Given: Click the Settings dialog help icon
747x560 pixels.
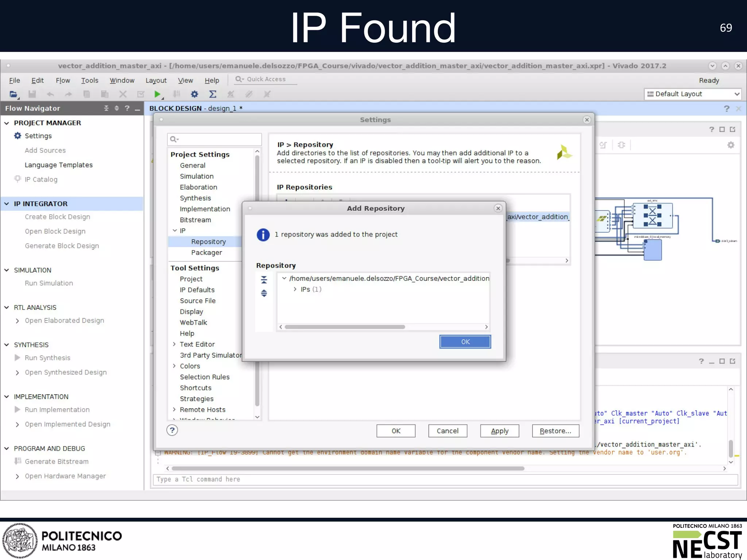Looking at the screenshot, I should point(172,431).
